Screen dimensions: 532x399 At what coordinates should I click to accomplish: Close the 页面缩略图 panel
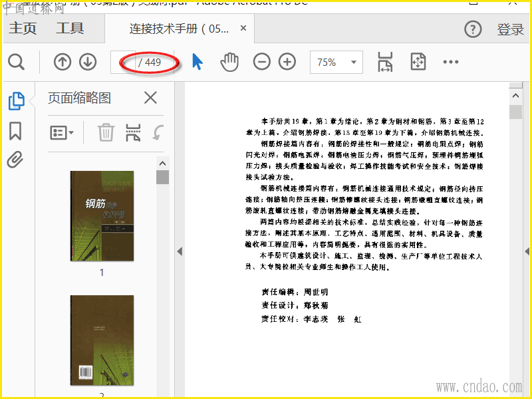pos(150,98)
